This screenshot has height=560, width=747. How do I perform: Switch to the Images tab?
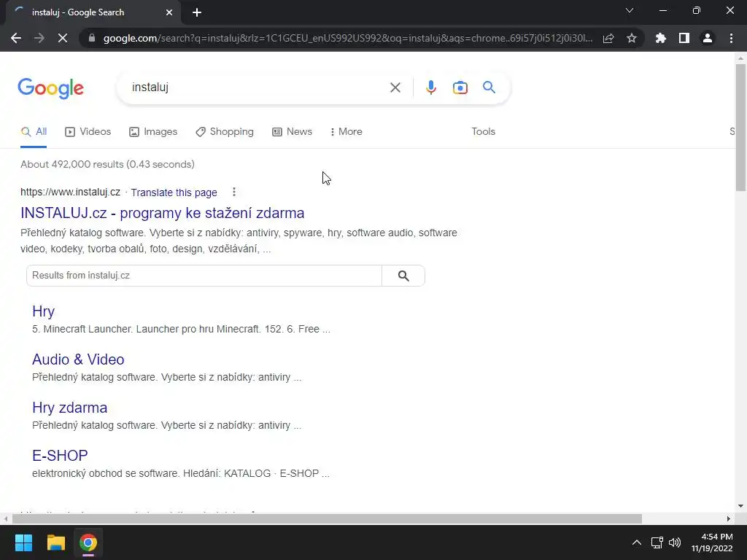(153, 132)
